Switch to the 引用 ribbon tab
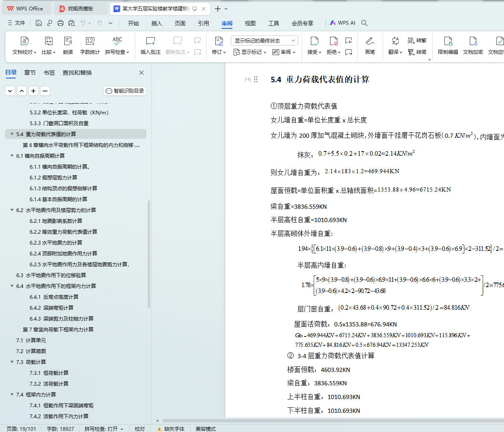Viewport: 504px width, 432px height. pos(204,23)
